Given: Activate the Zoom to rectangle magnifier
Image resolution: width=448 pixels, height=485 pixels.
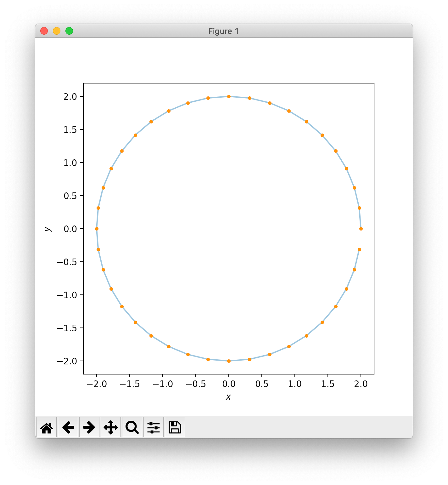Looking at the screenshot, I should pyautogui.click(x=132, y=427).
